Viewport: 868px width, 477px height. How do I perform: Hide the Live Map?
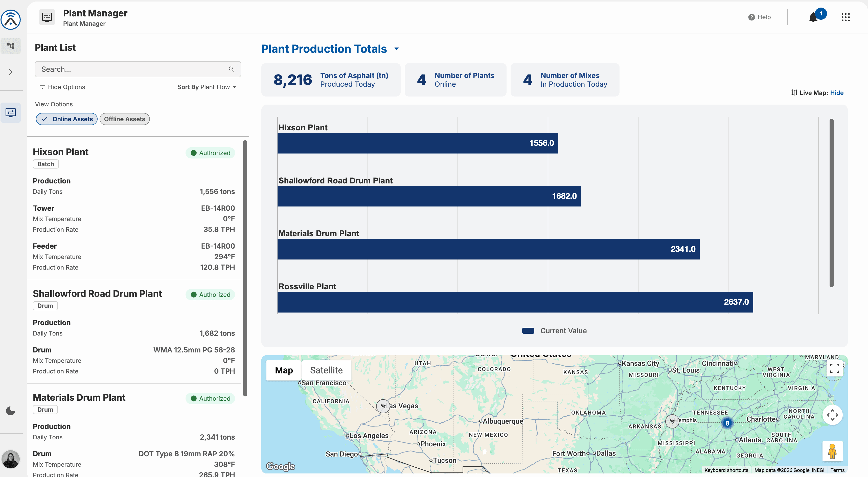tap(836, 93)
